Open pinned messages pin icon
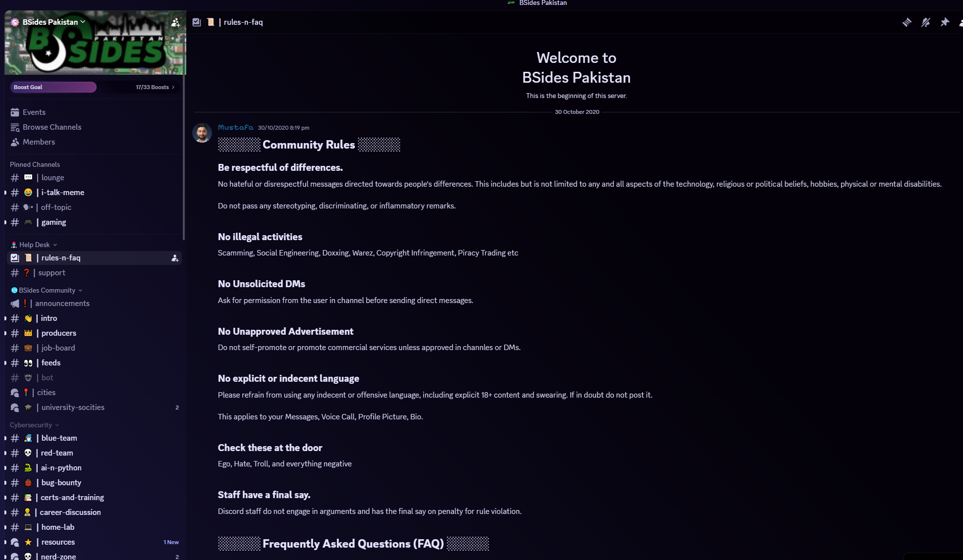The width and height of the screenshot is (963, 560). (x=945, y=22)
